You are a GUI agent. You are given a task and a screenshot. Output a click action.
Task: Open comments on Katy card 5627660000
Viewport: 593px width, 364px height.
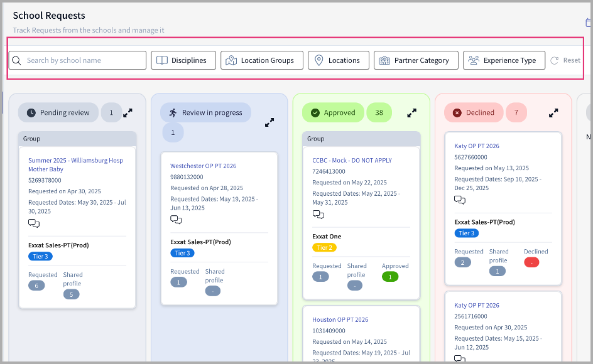point(460,200)
